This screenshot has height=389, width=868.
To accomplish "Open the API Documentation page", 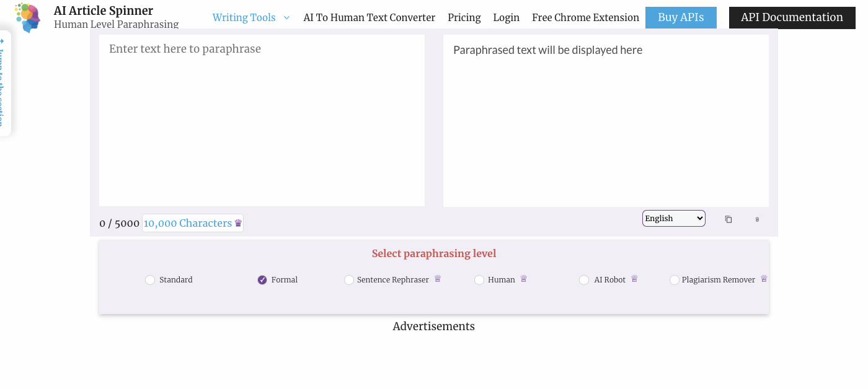I will click(792, 17).
